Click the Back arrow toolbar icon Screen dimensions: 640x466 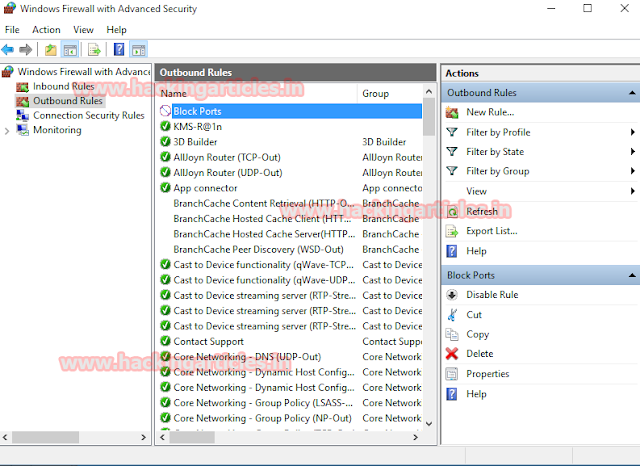pyautogui.click(x=8, y=50)
